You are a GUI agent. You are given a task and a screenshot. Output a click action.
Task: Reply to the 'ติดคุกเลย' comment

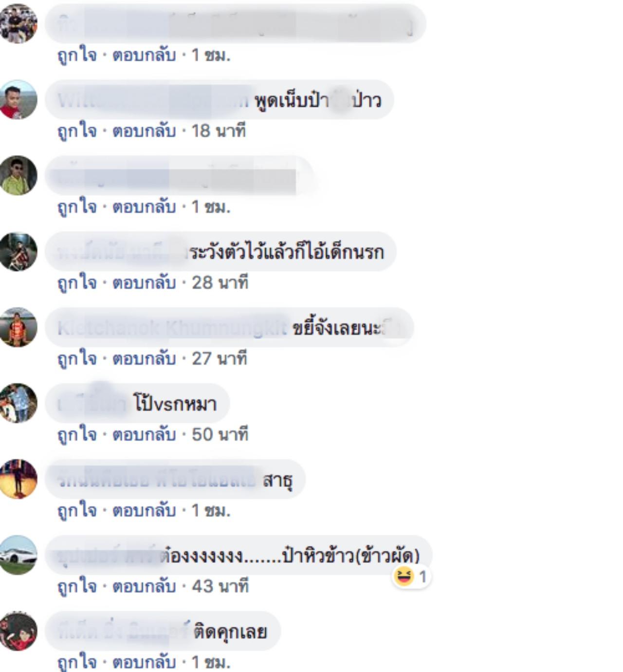144,662
